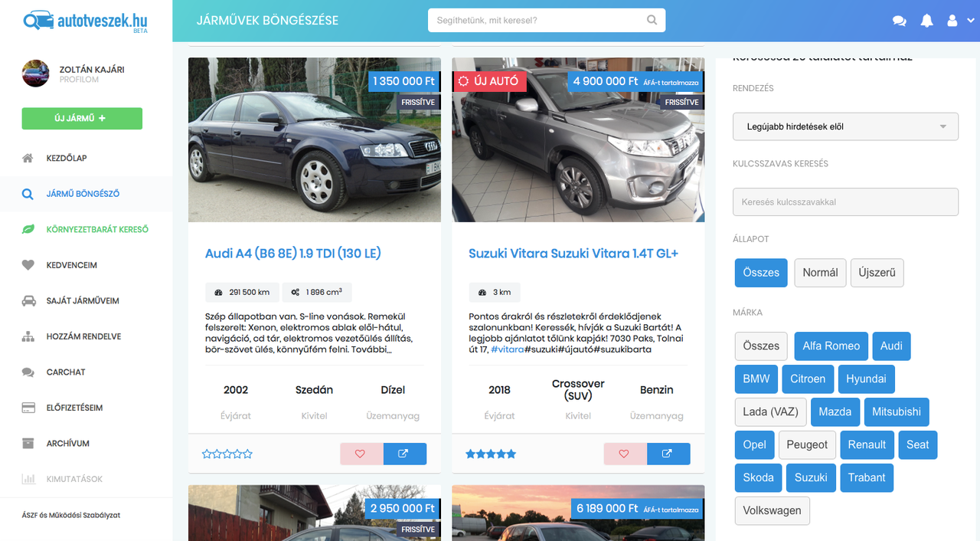This screenshot has width=980, height=541.
Task: Toggle the Lada (VAZ) brand filter
Action: pos(770,411)
